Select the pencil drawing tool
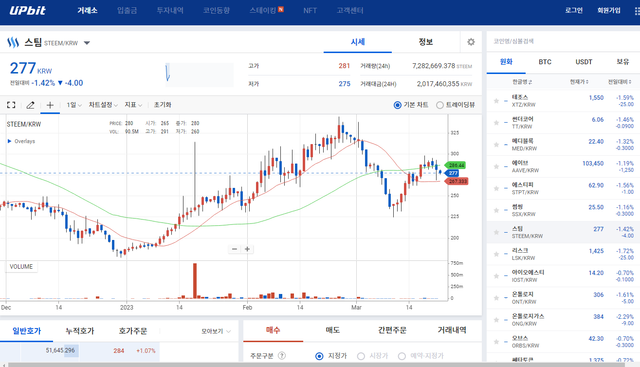Viewport: 640px width, 367px height. (30, 105)
